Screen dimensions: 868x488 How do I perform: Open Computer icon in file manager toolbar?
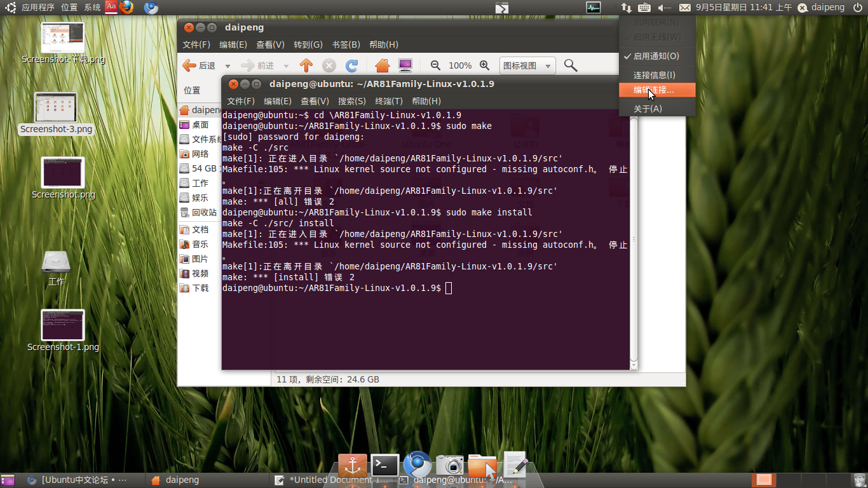[x=405, y=65]
